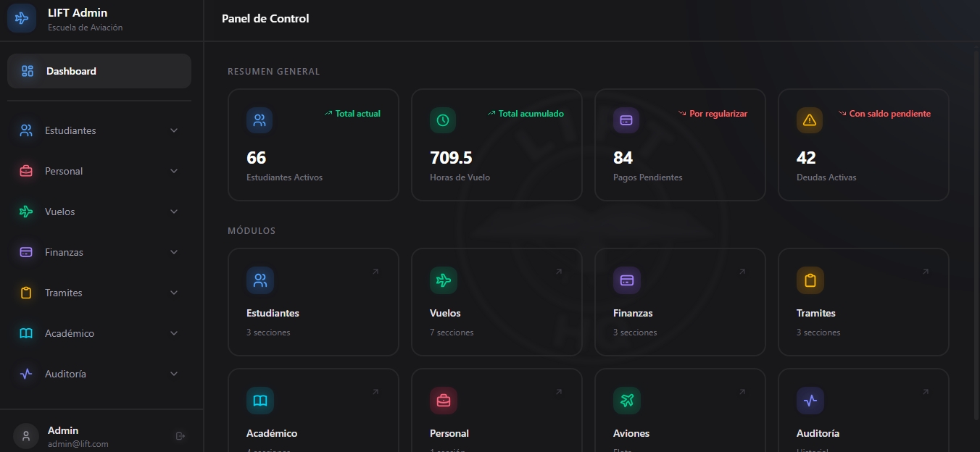The width and height of the screenshot is (980, 452).
Task: Open the Personal sidebar menu item
Action: point(64,171)
